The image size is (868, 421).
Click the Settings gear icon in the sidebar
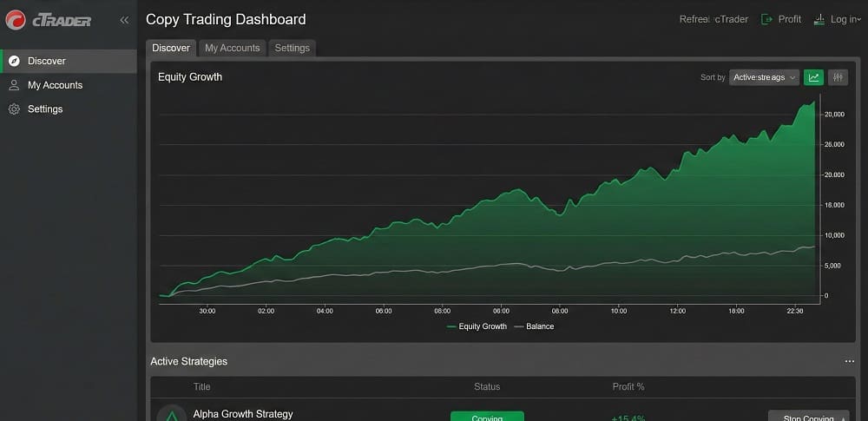click(x=14, y=109)
